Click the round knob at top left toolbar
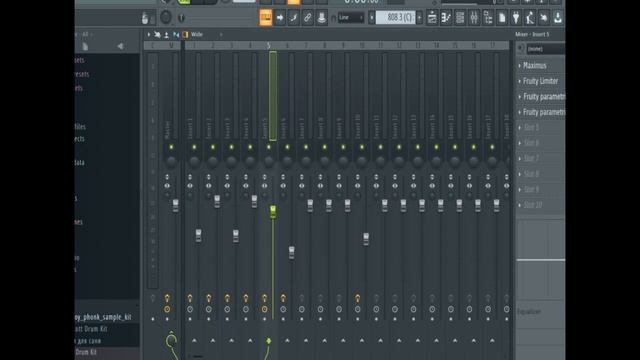Image resolution: width=640 pixels, height=360 pixels. pos(166,17)
